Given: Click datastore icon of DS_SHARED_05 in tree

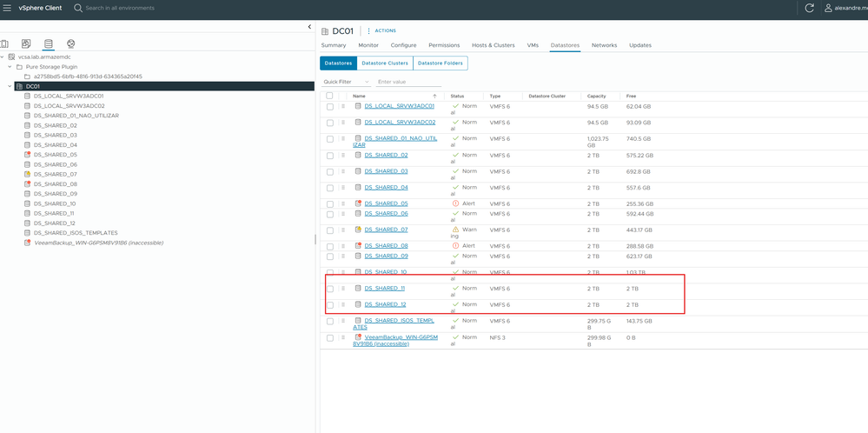Looking at the screenshot, I should [x=27, y=155].
